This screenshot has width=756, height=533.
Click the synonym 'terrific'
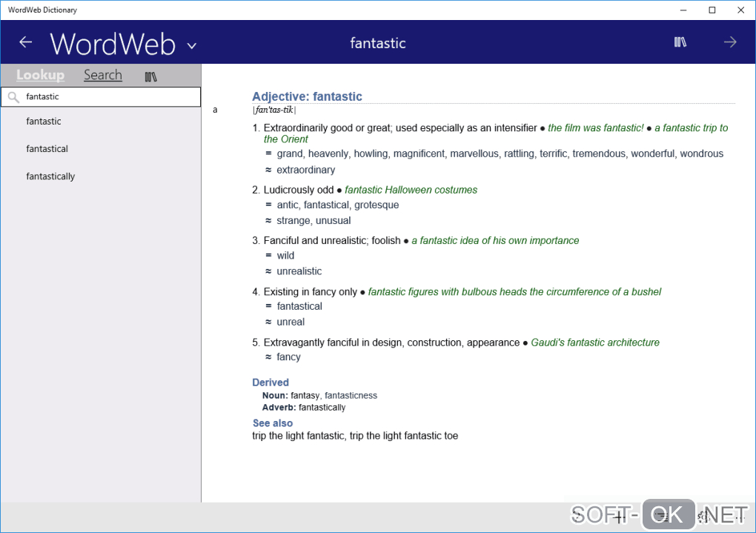tap(553, 154)
